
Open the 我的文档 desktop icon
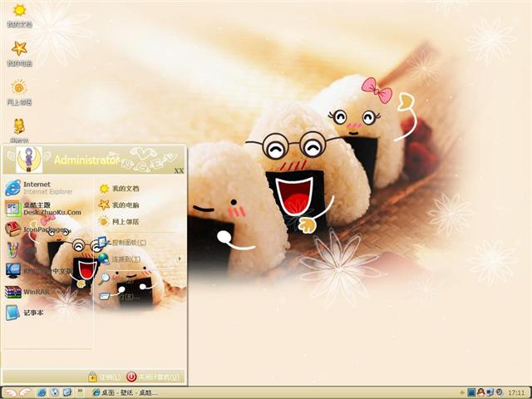coord(19,15)
